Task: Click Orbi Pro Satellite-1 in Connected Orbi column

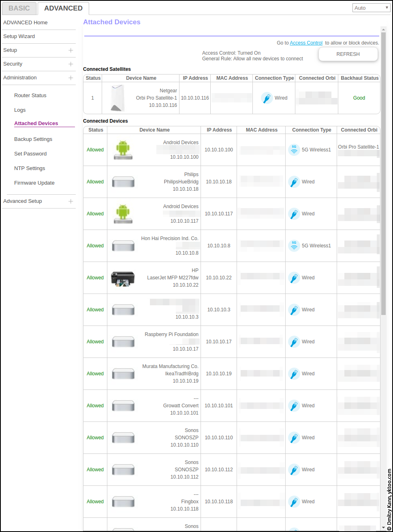Action: 359,147
